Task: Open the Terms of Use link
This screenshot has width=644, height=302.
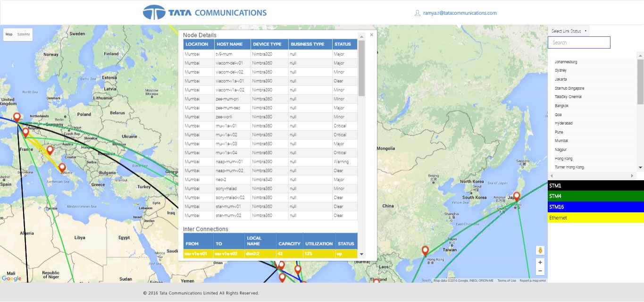Action: coord(506,281)
